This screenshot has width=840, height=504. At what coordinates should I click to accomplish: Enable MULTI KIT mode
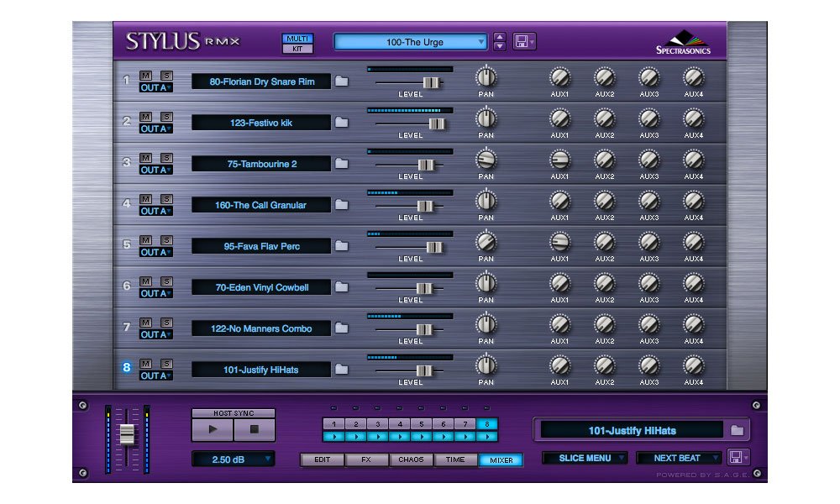296,40
